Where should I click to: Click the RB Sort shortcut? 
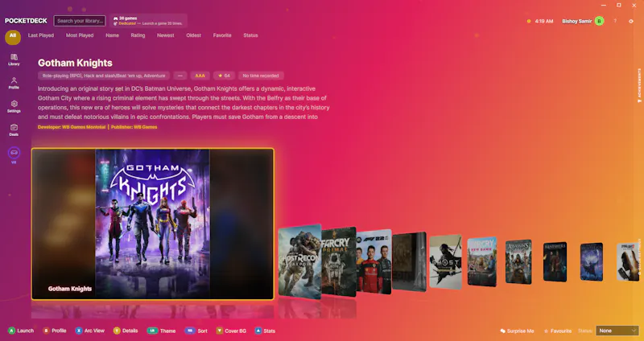click(x=196, y=331)
